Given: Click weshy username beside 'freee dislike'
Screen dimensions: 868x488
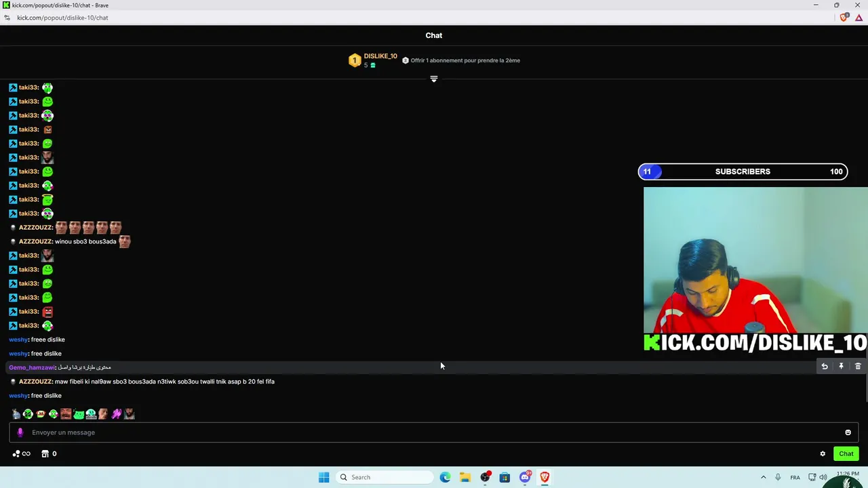Looking at the screenshot, I should [x=18, y=340].
